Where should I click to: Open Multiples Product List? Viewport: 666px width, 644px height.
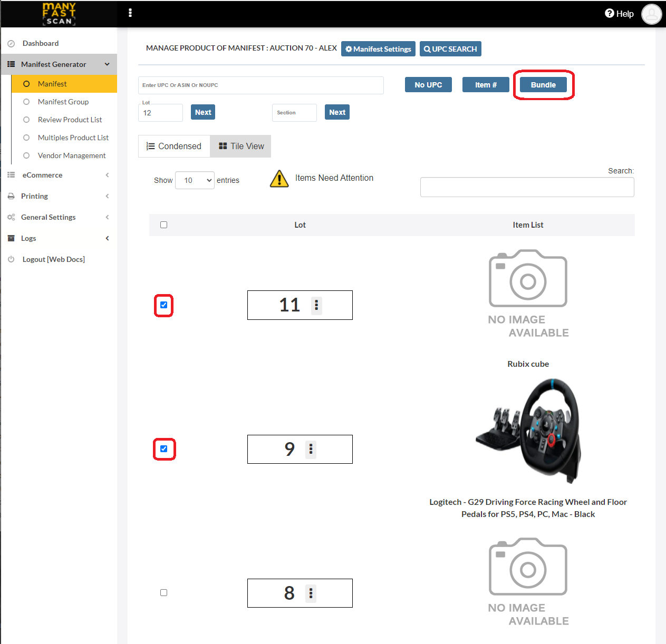[x=73, y=138]
